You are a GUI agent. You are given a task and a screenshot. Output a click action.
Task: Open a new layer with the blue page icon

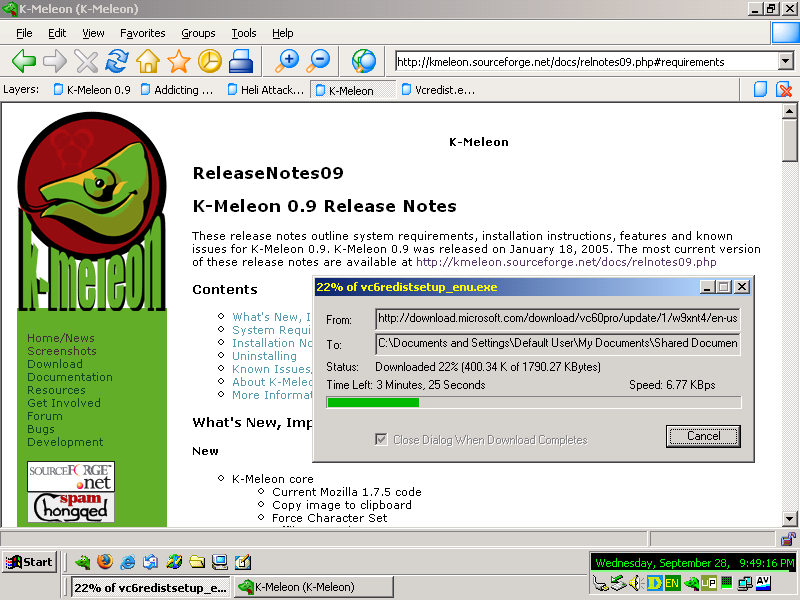click(760, 89)
